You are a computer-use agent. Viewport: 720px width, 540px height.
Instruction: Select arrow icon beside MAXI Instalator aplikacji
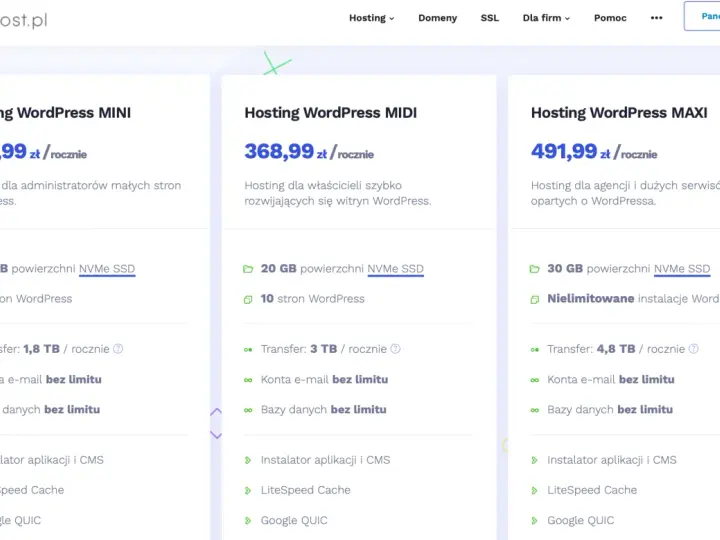click(x=534, y=460)
